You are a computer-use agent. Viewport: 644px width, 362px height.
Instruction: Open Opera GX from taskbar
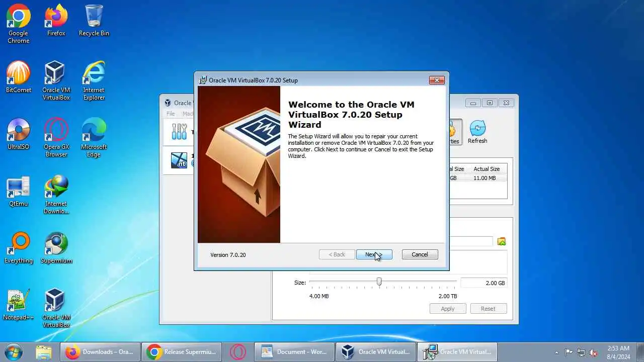[x=237, y=352]
